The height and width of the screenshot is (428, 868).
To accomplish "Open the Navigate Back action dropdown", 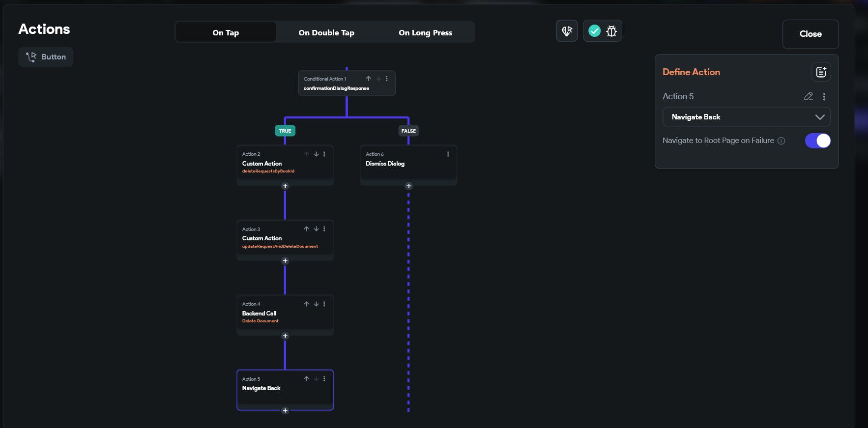I will point(746,117).
